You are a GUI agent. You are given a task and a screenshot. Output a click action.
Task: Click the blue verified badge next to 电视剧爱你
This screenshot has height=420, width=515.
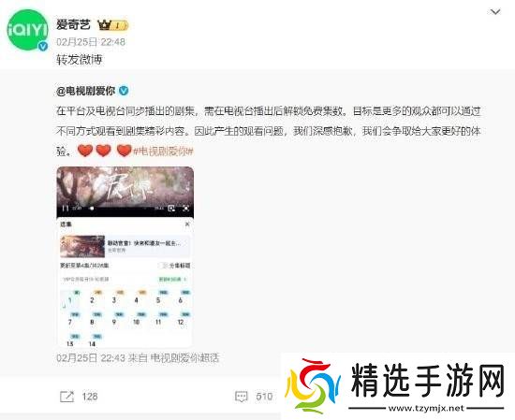pyautogui.click(x=124, y=91)
